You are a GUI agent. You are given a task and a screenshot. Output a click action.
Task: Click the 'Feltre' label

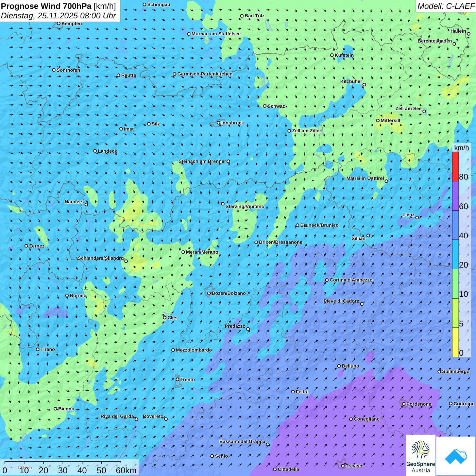coord(302,392)
